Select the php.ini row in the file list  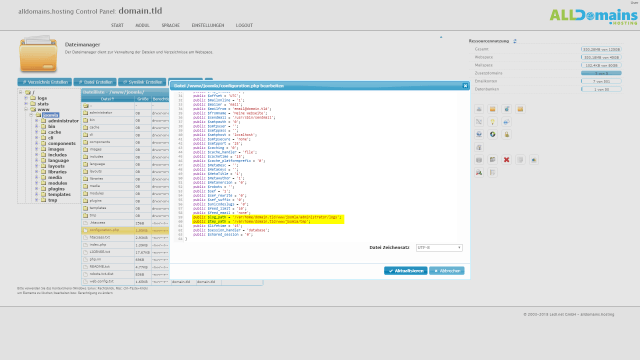[x=125, y=260]
